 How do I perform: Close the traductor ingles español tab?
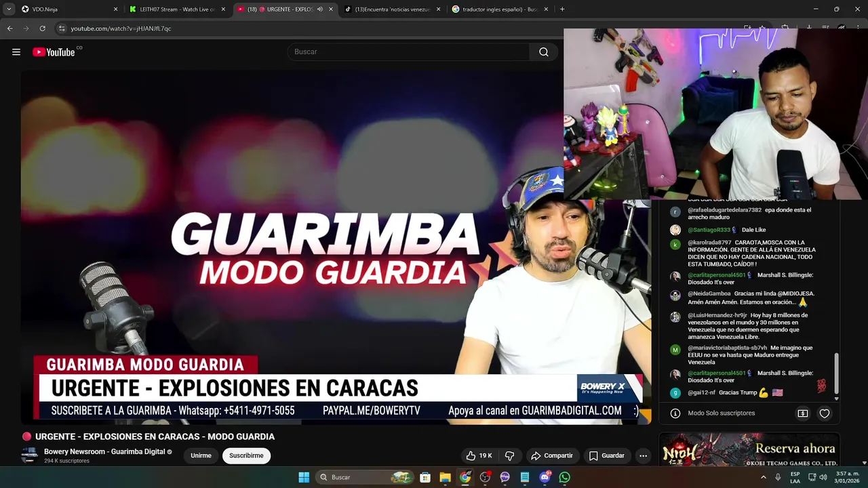[x=546, y=9]
